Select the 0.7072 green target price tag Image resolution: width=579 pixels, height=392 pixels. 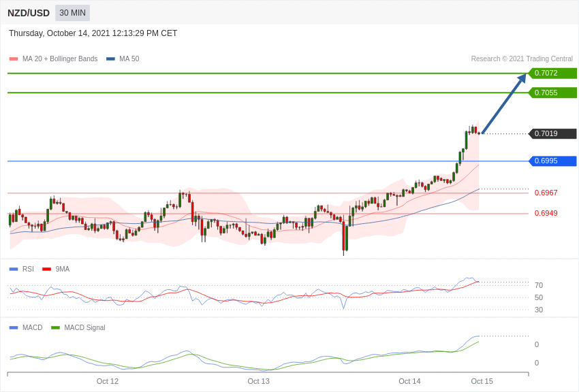[x=552, y=73]
